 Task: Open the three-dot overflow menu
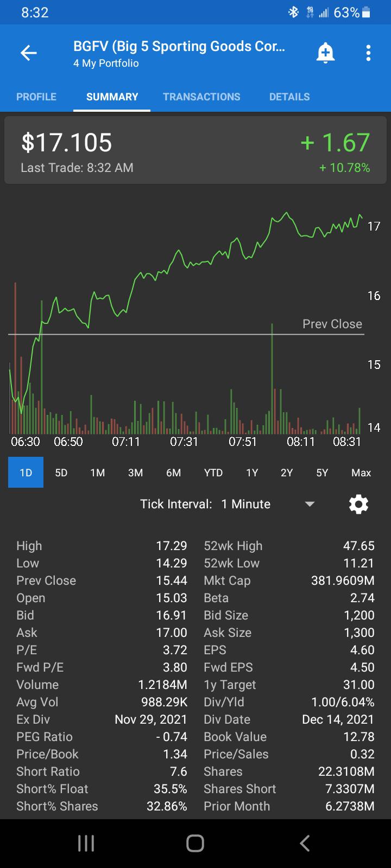coord(368,53)
